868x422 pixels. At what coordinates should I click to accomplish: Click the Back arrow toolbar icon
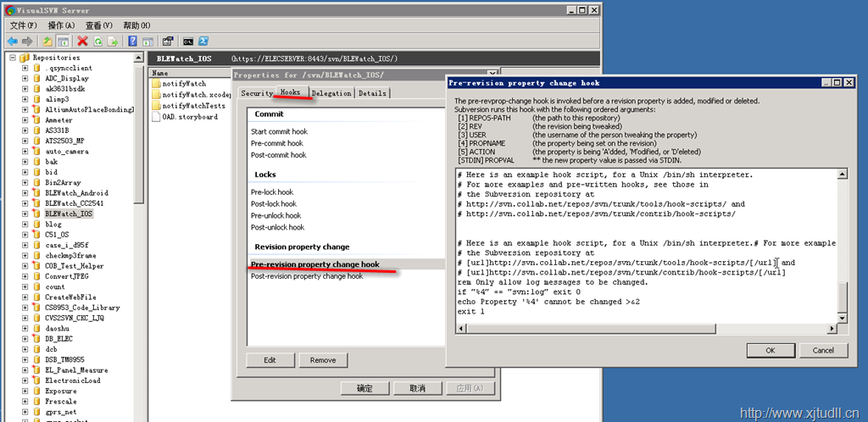[x=12, y=41]
